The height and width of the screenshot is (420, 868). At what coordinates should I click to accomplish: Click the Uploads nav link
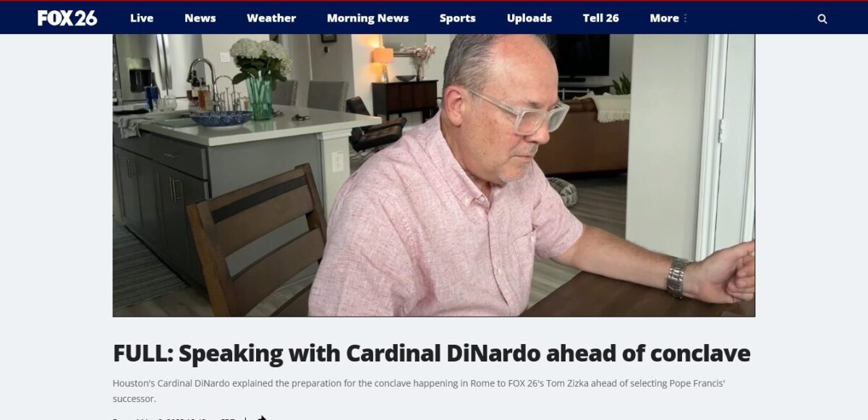pyautogui.click(x=529, y=18)
